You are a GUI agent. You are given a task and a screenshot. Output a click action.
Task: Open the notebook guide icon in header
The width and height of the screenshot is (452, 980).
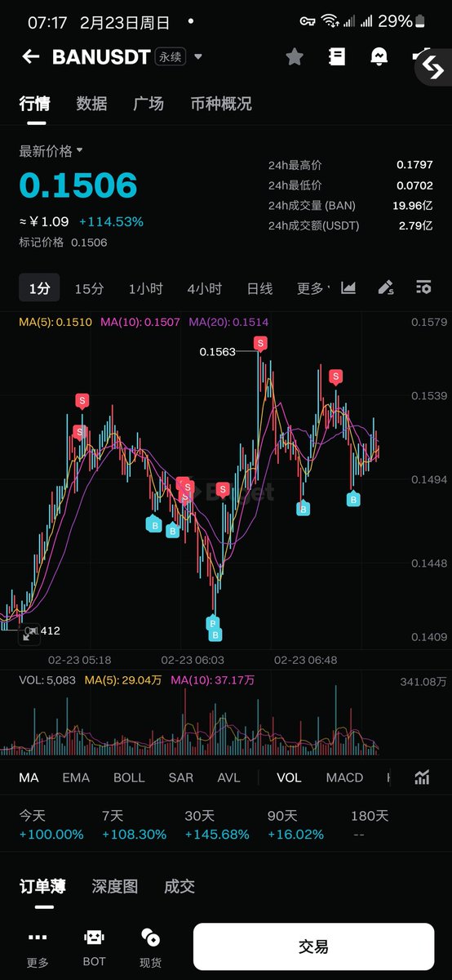click(336, 56)
